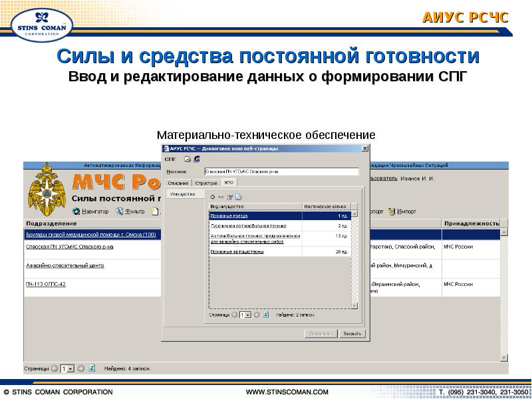The width and height of the screenshot is (532, 399).
Task: Open main list page number dropdown
Action: (x=67, y=368)
